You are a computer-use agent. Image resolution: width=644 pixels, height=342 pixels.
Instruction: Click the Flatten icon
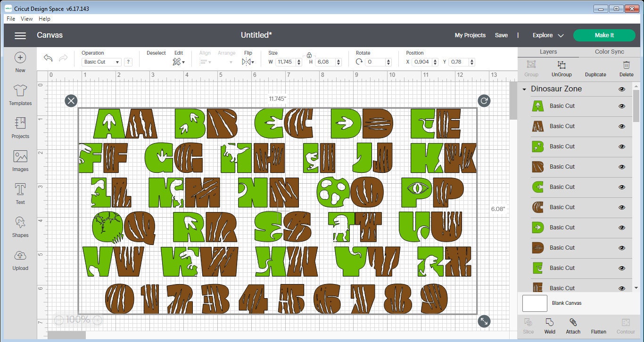pyautogui.click(x=599, y=325)
